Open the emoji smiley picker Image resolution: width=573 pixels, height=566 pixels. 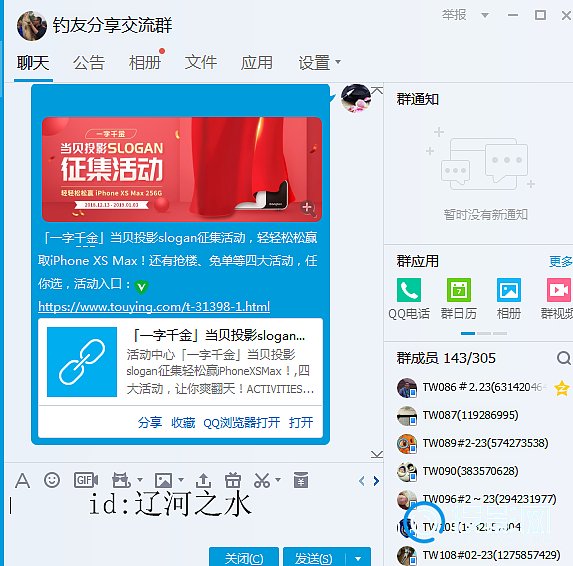52,480
